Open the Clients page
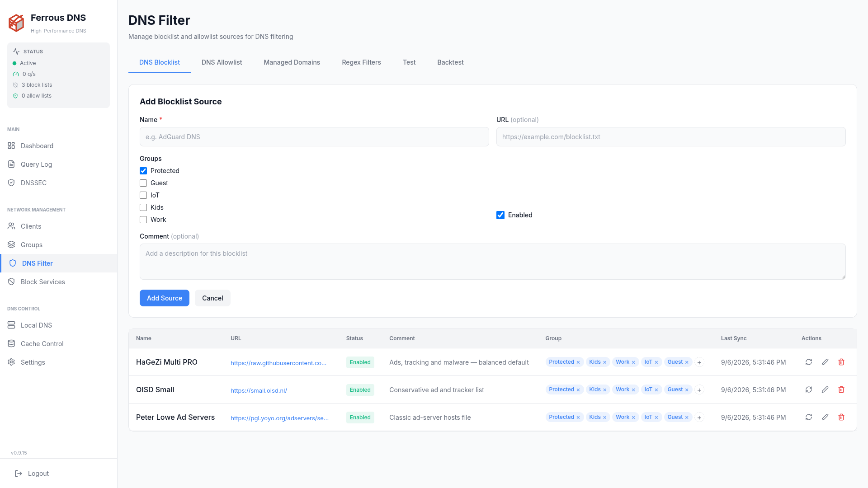The height and width of the screenshot is (488, 868). (x=58, y=226)
